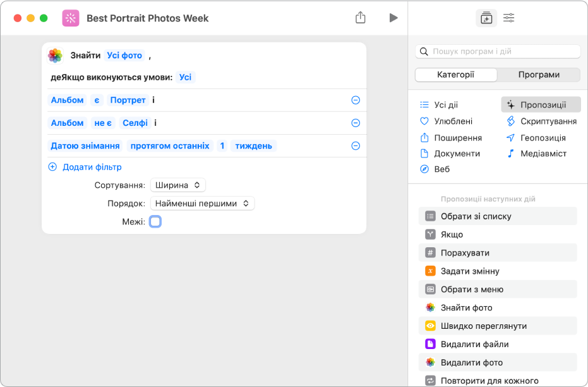Open the Сортування dropdown set to Ширина
Image resolution: width=588 pixels, height=387 pixels.
[x=177, y=185]
